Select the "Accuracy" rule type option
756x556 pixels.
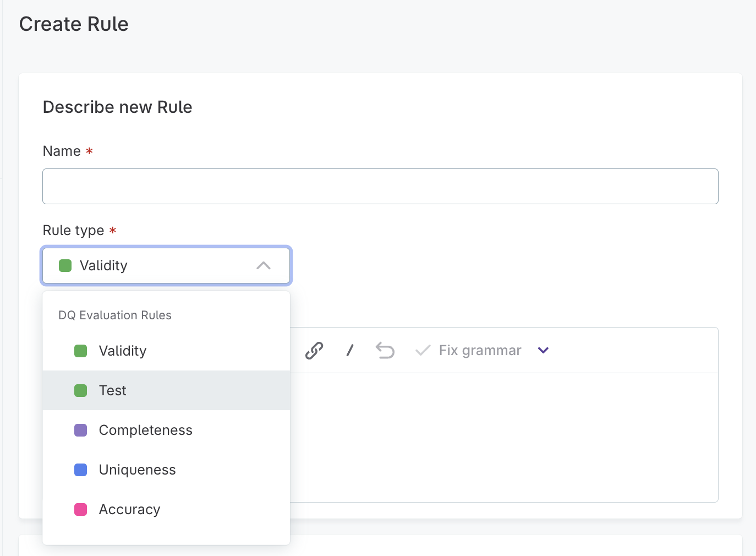click(x=129, y=509)
